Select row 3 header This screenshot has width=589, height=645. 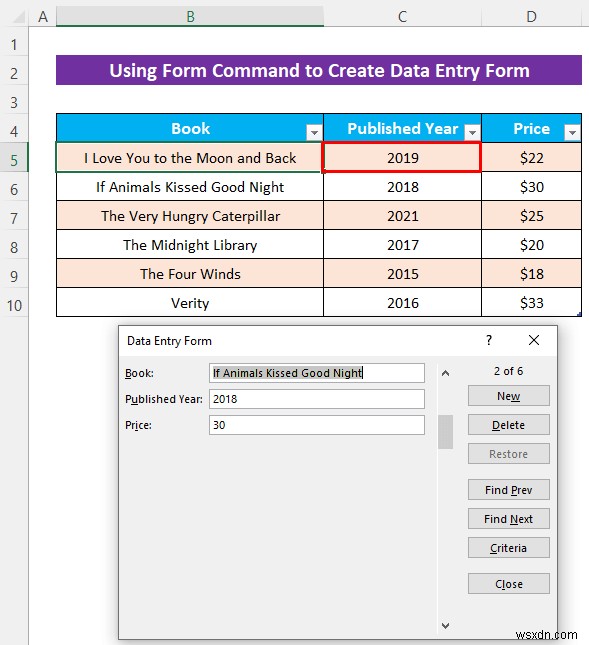coord(14,102)
